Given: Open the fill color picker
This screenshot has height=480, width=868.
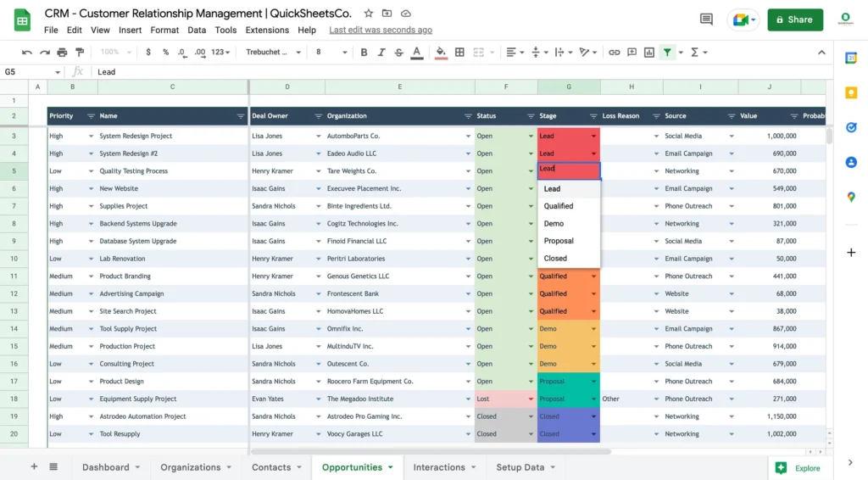Looking at the screenshot, I should pyautogui.click(x=441, y=52).
